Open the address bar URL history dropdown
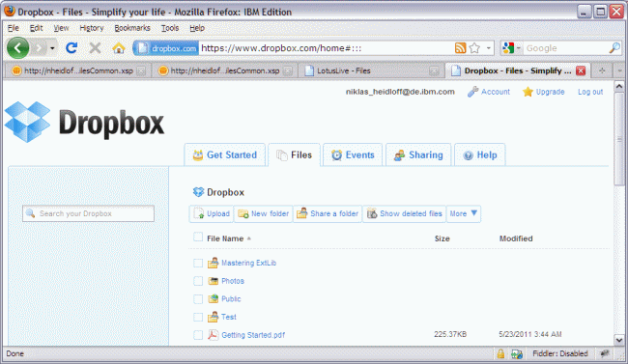Image resolution: width=628 pixels, height=364 pixels. pos(488,48)
